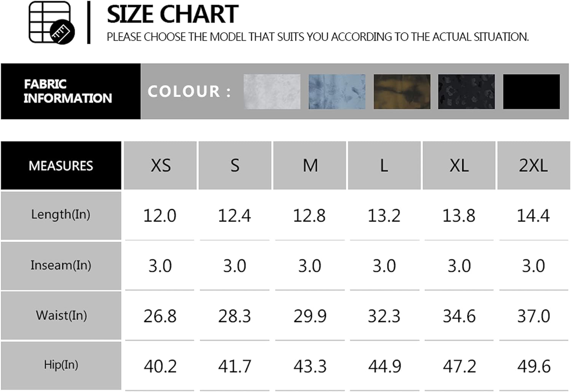Image resolution: width=571 pixels, height=392 pixels.
Task: Click the Fabric Information label
Action: click(x=68, y=91)
